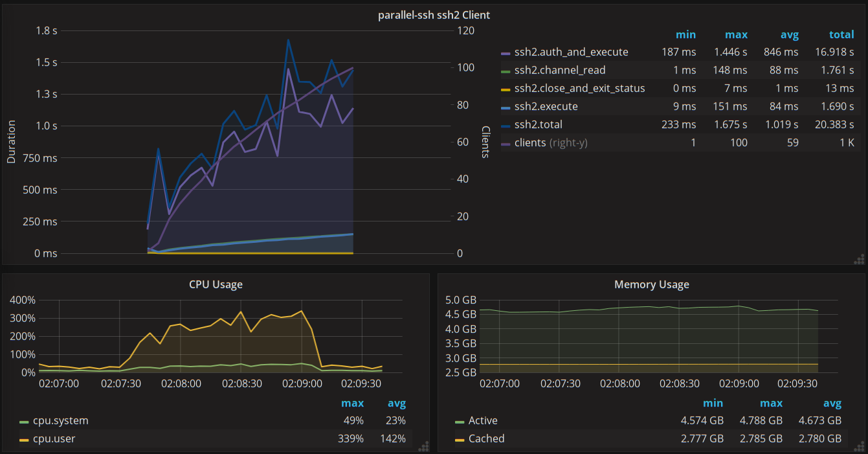This screenshot has width=868, height=454.
Task: Click the ssh2.channel_read 148 ms max value
Action: pyautogui.click(x=731, y=70)
